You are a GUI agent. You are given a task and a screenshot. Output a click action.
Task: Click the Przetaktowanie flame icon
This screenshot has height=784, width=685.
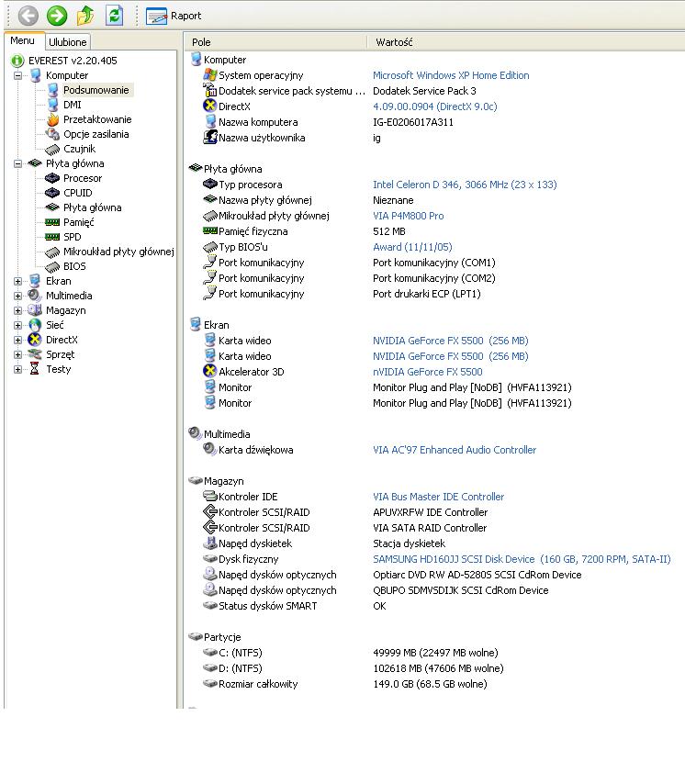53,119
